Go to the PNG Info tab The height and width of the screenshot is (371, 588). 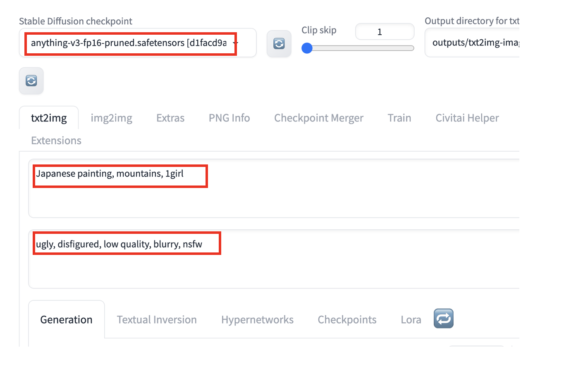click(x=229, y=118)
